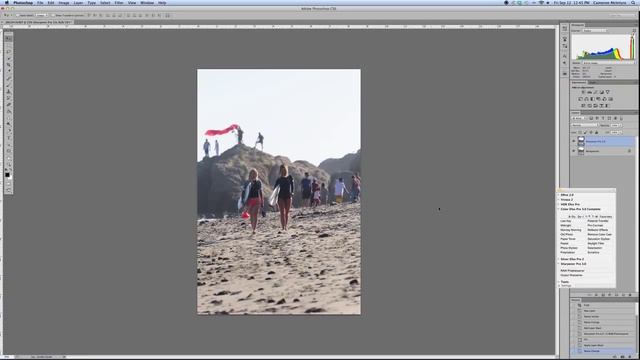Click the foreground color swatch
Viewport: 640px width, 360px height.
[7, 174]
